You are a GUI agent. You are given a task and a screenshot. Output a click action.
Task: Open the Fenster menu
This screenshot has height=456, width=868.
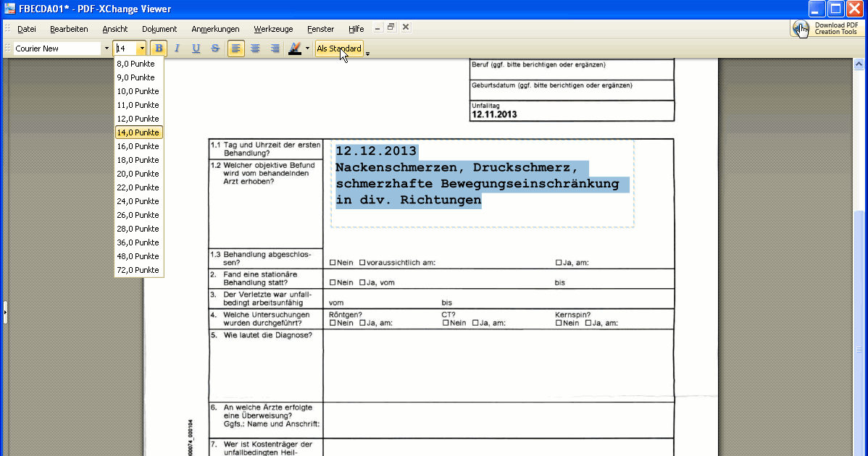[320, 29]
